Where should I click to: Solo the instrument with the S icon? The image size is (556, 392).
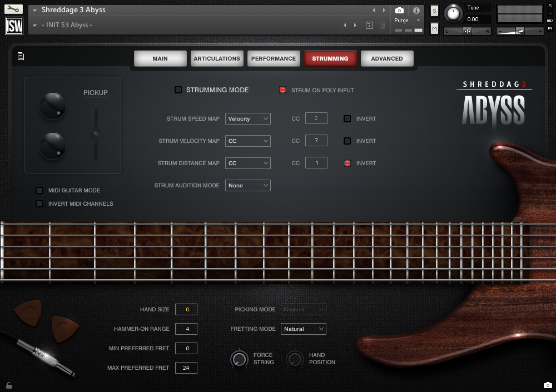(x=434, y=9)
